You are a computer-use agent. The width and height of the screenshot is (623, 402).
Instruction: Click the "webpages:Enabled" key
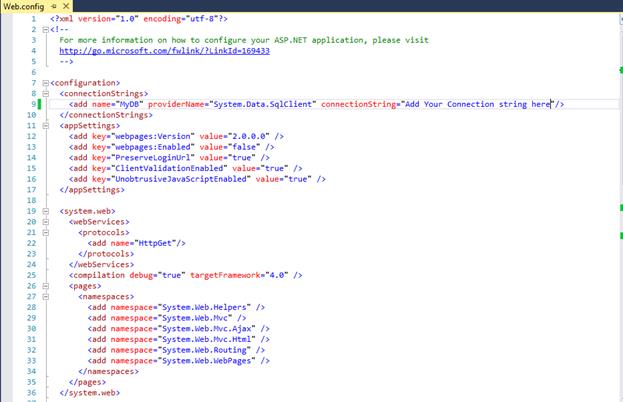(x=153, y=147)
